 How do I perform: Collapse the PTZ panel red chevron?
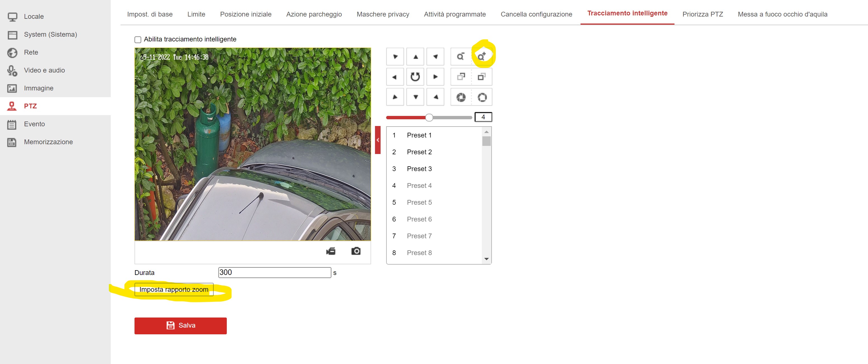(x=378, y=140)
